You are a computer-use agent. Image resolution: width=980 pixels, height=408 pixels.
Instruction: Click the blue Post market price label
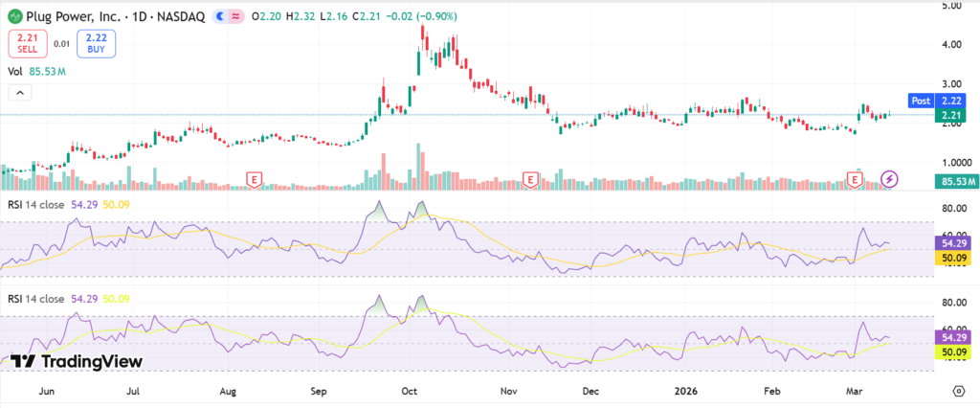click(921, 101)
